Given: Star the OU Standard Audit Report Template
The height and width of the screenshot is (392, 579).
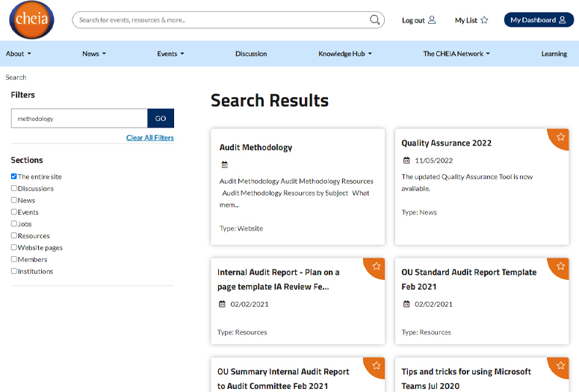Looking at the screenshot, I should click(x=560, y=266).
